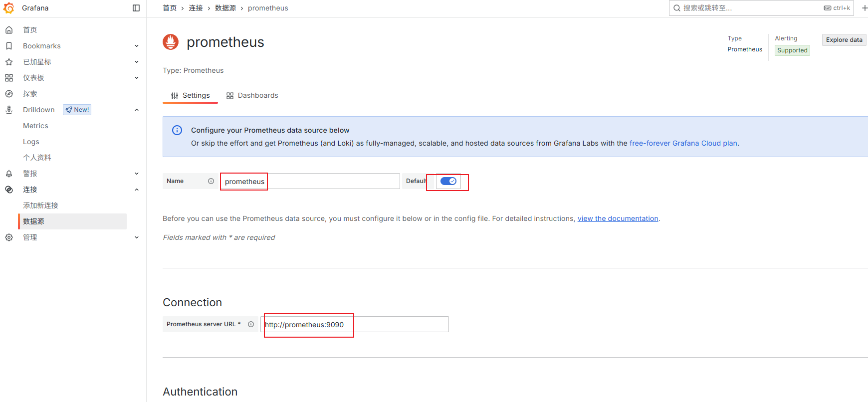The width and height of the screenshot is (868, 402).
Task: Expand the Bookmarks section
Action: (x=137, y=46)
